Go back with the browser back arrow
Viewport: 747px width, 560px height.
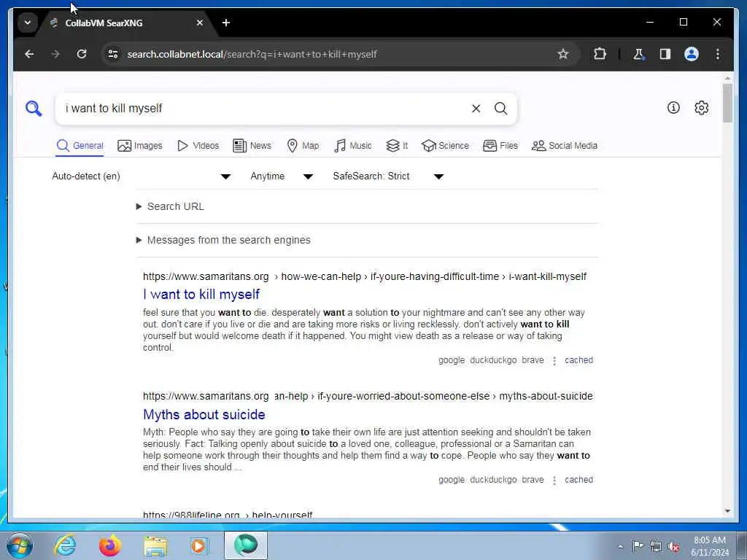(29, 54)
